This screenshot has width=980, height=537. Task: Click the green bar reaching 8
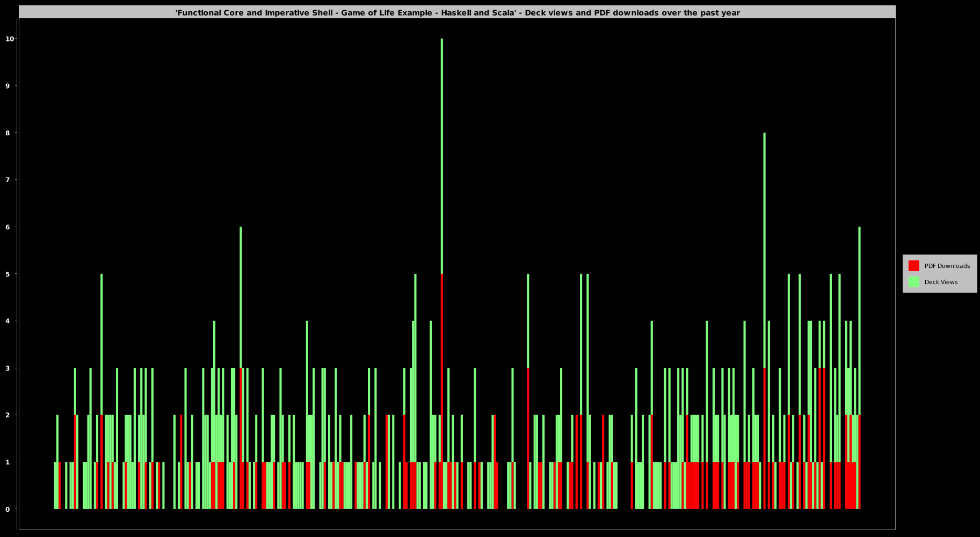point(764,250)
